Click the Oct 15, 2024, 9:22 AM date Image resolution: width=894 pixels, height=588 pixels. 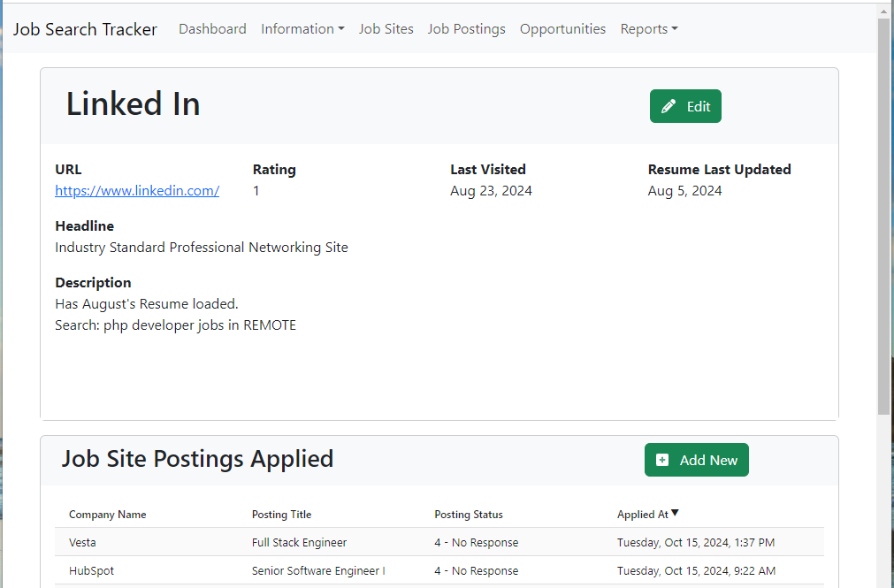[696, 571]
